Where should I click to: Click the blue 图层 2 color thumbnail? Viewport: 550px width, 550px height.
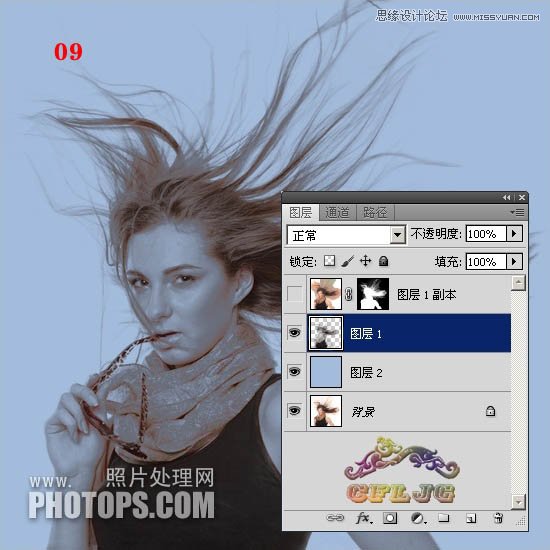[326, 372]
